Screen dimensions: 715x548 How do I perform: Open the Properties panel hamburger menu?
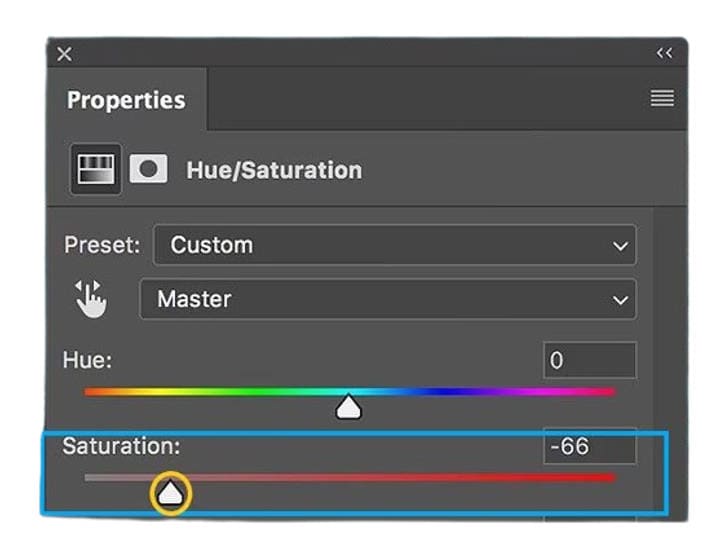(662, 98)
